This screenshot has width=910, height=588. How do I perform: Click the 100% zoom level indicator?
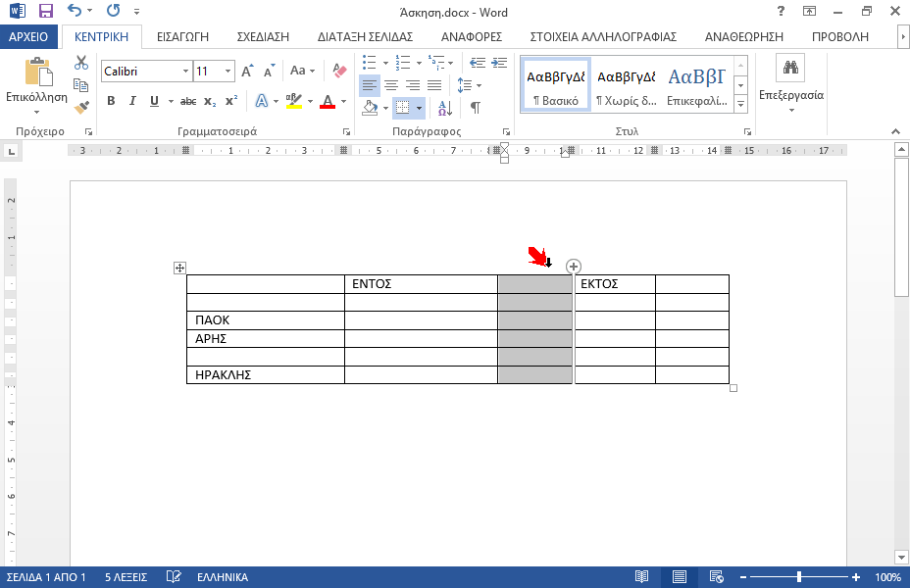coord(888,577)
